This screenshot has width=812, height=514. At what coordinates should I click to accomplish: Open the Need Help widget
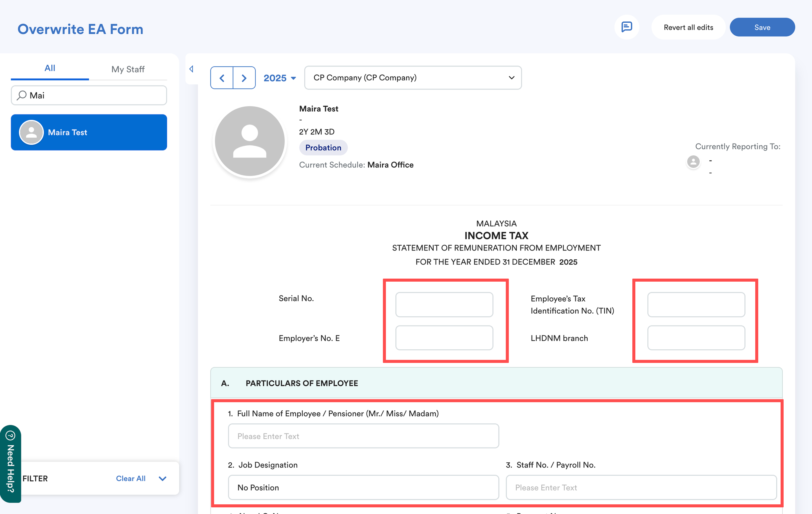coord(11,464)
